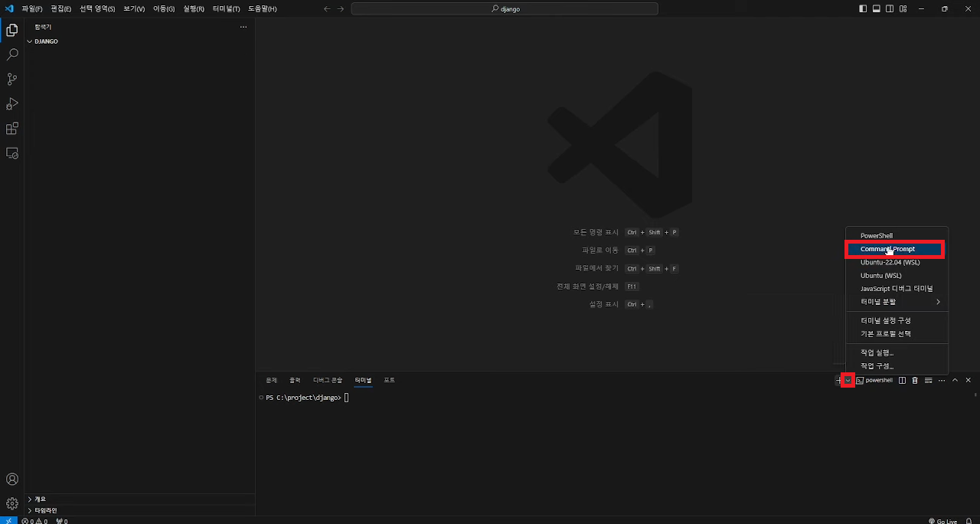Expand the 터미널 분할 submenu
This screenshot has width=980, height=524.
pos(897,302)
